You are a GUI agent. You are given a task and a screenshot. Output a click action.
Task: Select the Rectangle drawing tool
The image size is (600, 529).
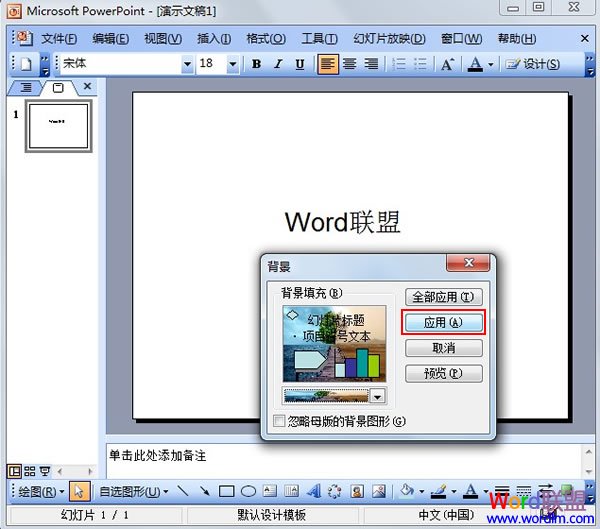click(227, 491)
